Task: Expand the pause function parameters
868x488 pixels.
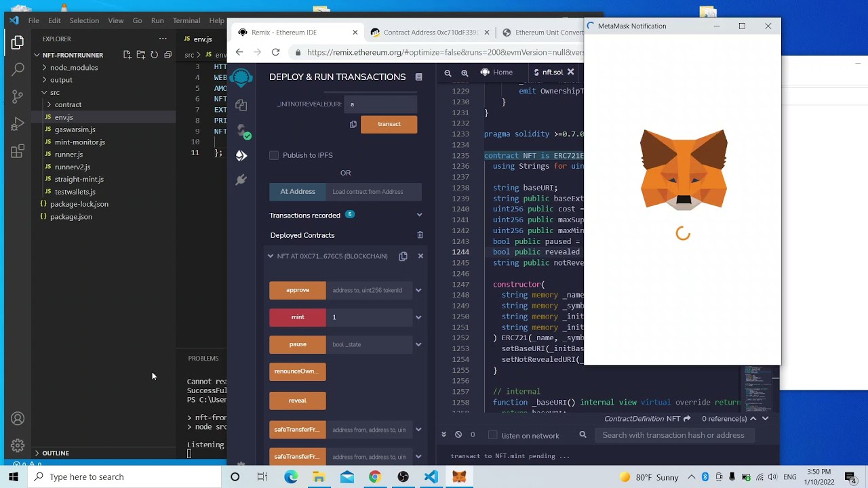Action: pos(418,344)
